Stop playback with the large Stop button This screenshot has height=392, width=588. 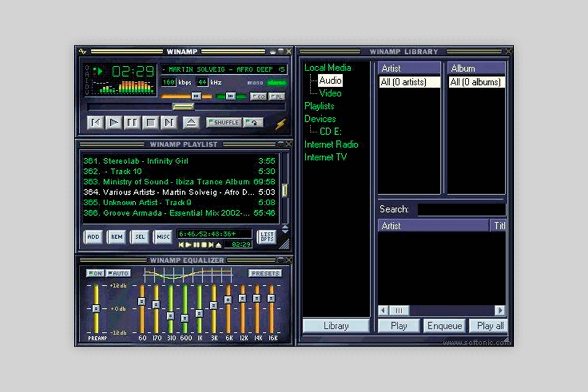click(151, 123)
